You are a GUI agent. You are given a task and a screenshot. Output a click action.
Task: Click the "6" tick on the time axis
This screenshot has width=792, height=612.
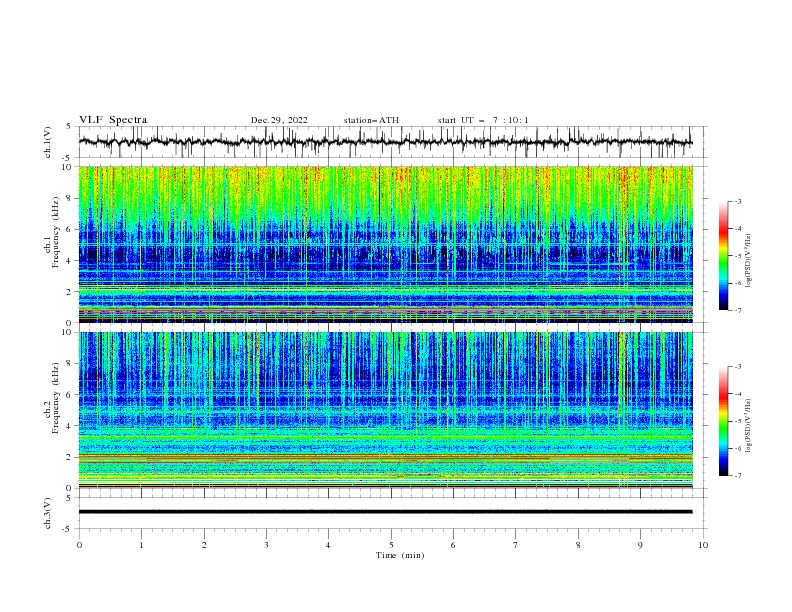click(453, 545)
